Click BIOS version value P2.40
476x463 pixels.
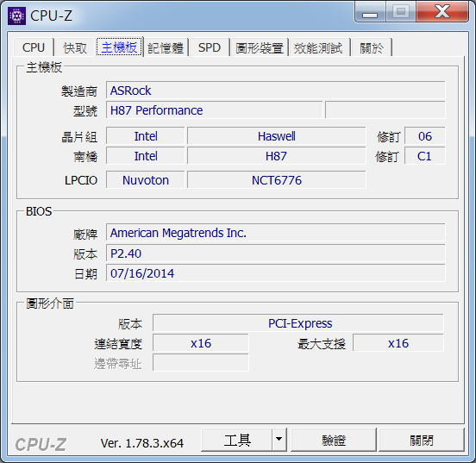tap(276, 253)
